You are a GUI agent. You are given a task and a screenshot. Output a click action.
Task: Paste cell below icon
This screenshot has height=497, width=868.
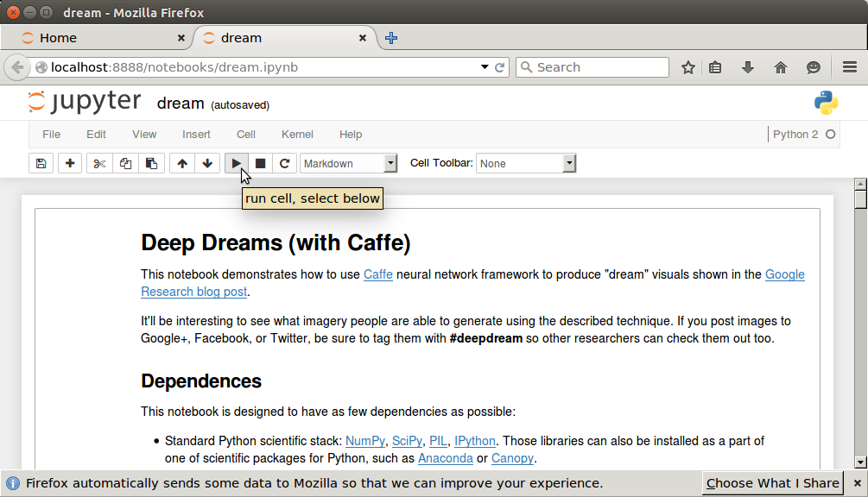(x=151, y=163)
